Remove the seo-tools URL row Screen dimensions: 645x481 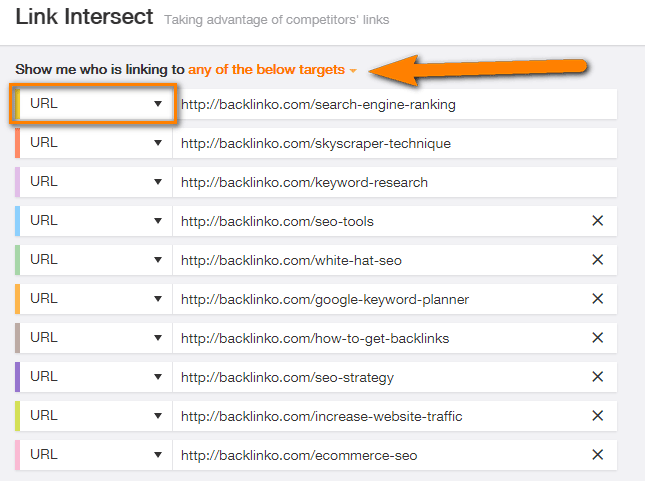point(597,221)
